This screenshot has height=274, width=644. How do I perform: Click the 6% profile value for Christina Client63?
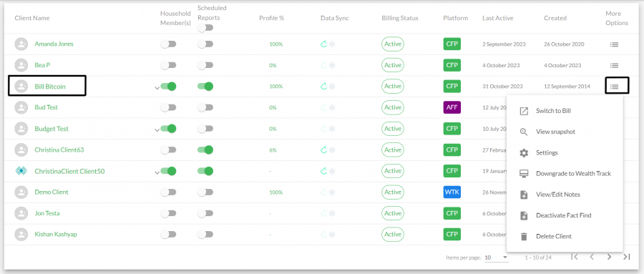pyautogui.click(x=273, y=150)
